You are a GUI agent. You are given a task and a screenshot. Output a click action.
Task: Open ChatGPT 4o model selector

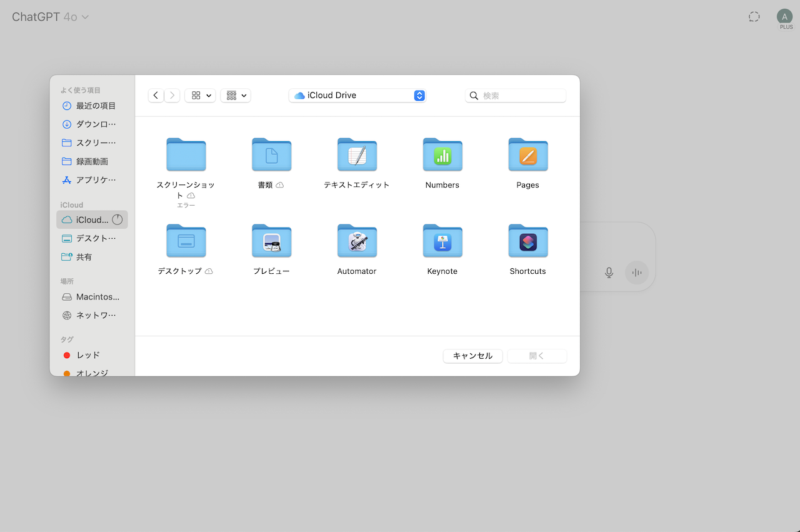51,17
